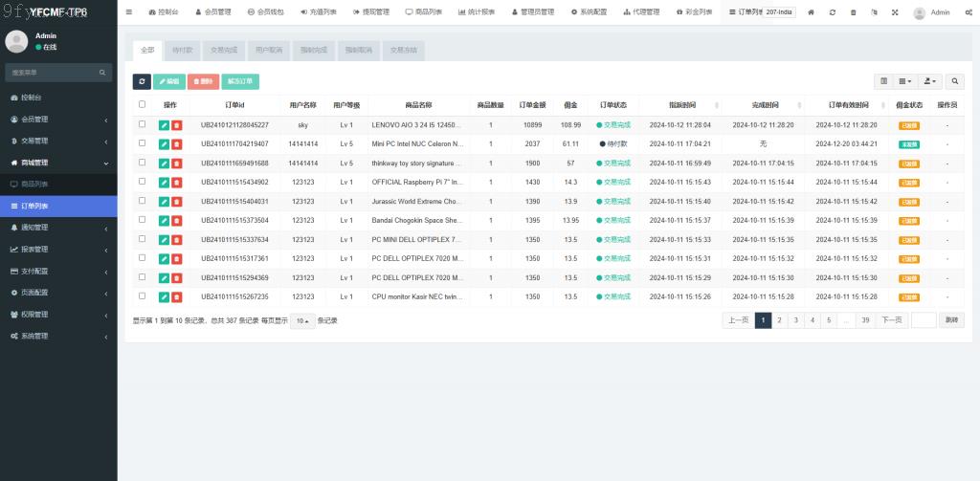
Task: Tick the checkbox for order UB2410111704219407
Action: tap(143, 143)
